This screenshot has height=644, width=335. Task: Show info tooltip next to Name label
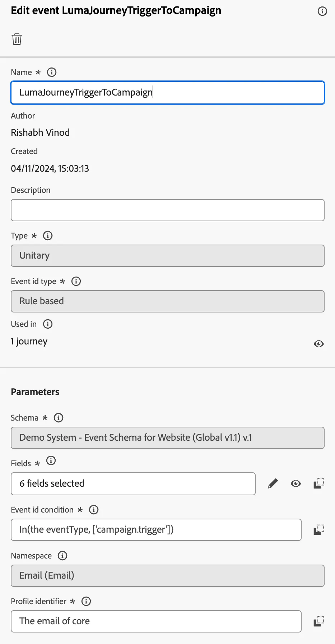click(52, 72)
